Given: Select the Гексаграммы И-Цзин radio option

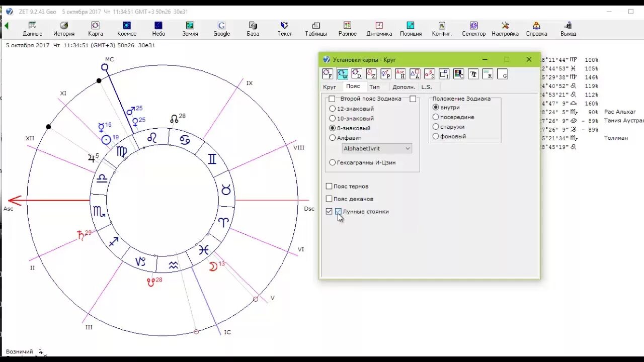Looking at the screenshot, I should click(362, 162).
